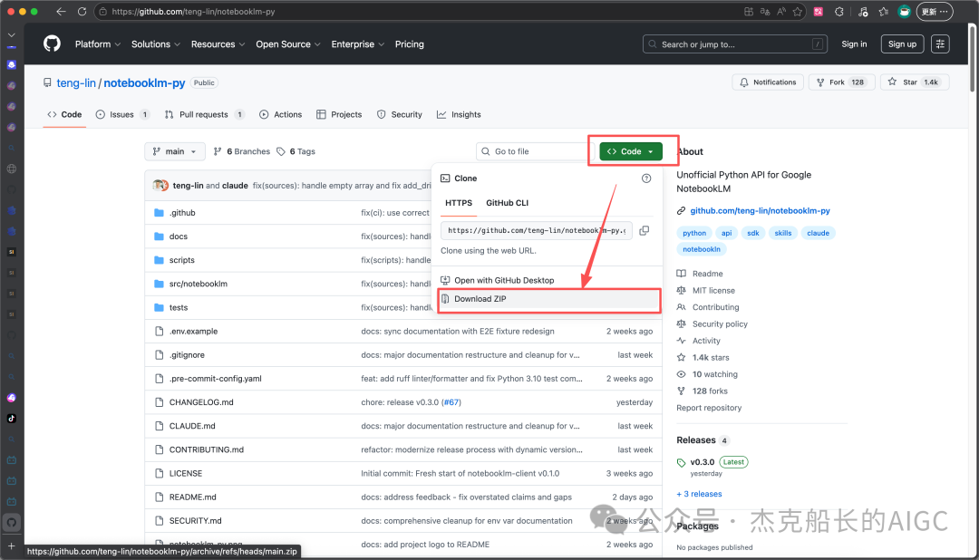Viewport: 979px width, 560px height.
Task: Fork the repository
Action: point(841,82)
